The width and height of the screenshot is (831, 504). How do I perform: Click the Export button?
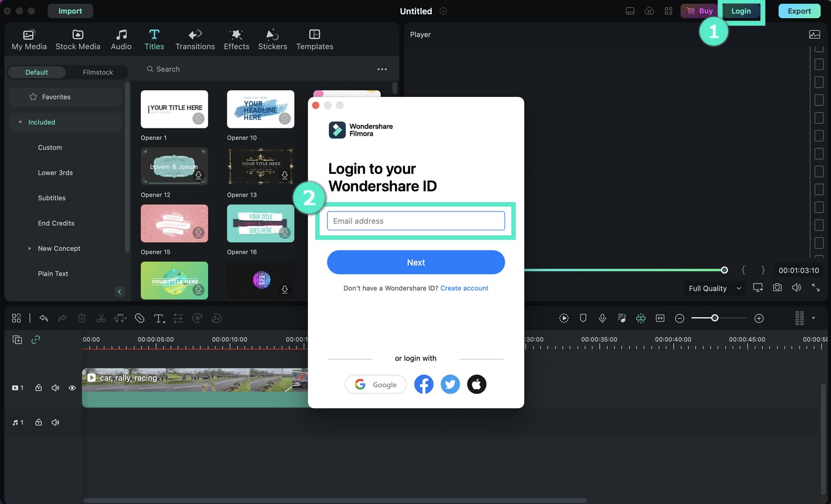(799, 11)
